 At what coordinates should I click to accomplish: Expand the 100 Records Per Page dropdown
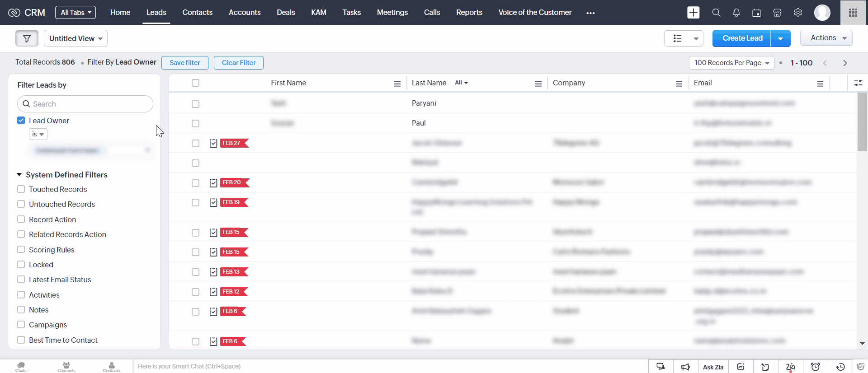[x=731, y=63]
